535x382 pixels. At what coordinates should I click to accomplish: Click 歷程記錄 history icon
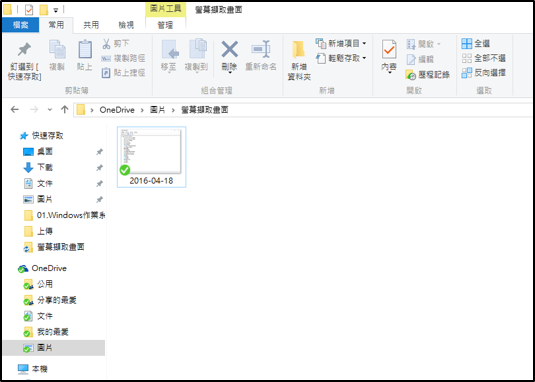point(410,75)
